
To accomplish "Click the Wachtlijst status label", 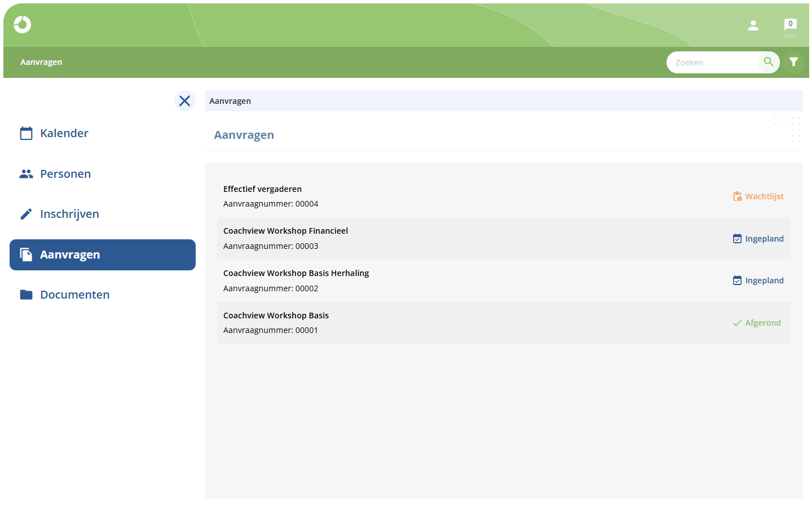I will coord(765,196).
